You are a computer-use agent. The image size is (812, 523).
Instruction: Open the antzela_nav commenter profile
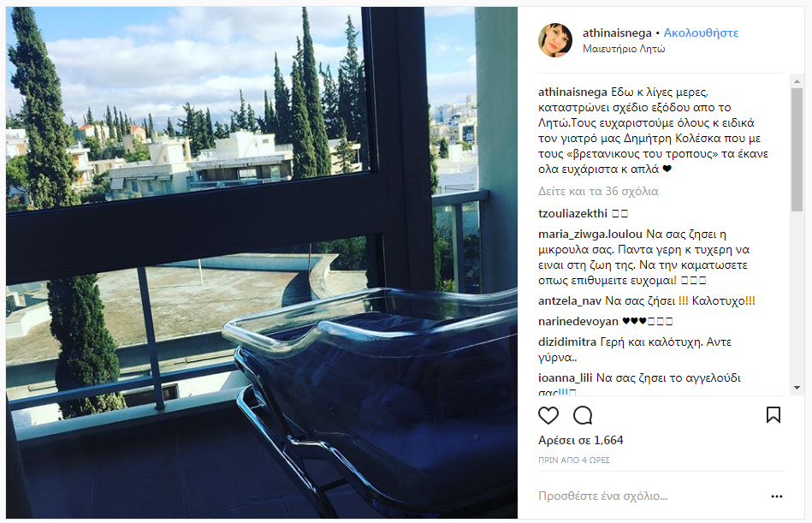pyautogui.click(x=570, y=300)
